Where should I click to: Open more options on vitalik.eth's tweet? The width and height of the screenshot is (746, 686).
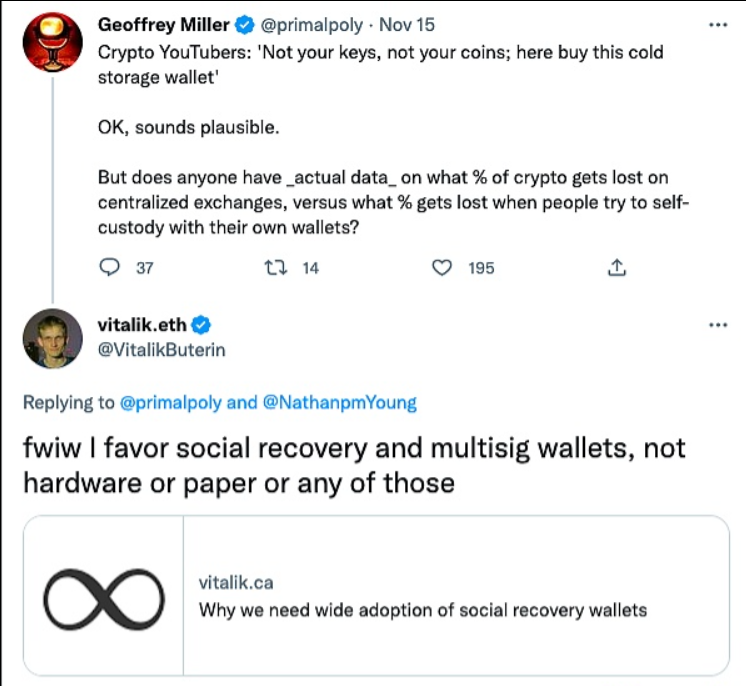tap(716, 325)
